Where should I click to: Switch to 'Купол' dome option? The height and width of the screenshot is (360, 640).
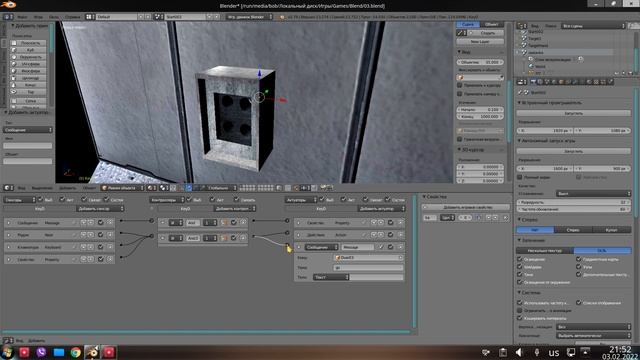[x=611, y=230]
